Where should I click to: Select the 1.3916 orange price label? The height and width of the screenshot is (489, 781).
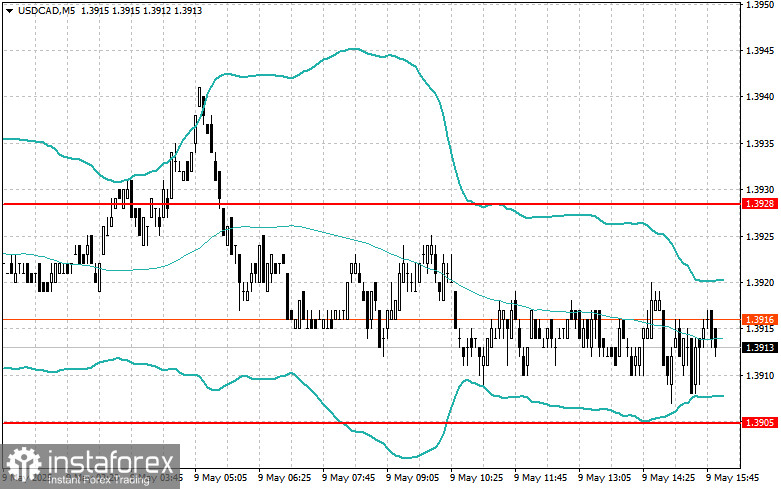coord(760,320)
